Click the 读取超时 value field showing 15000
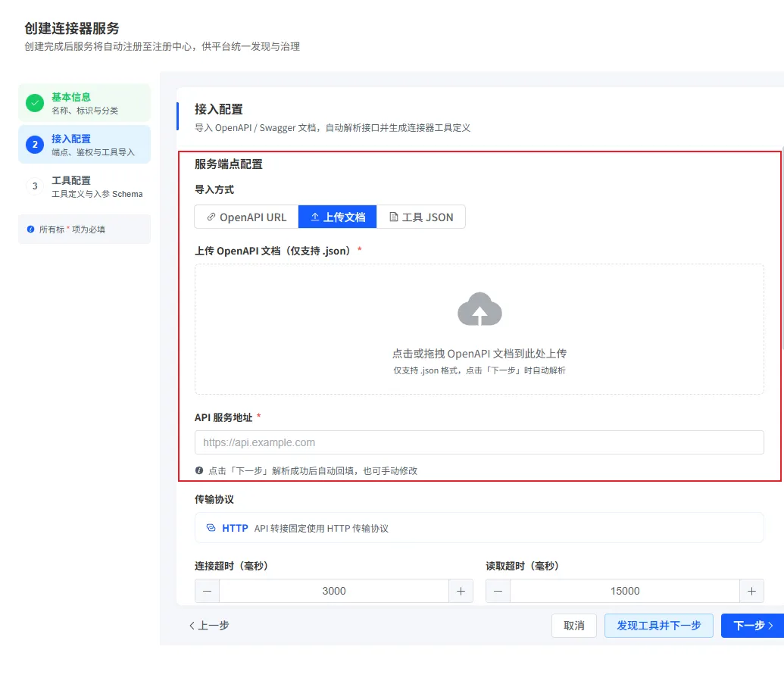This screenshot has height=684, width=784. point(625,591)
